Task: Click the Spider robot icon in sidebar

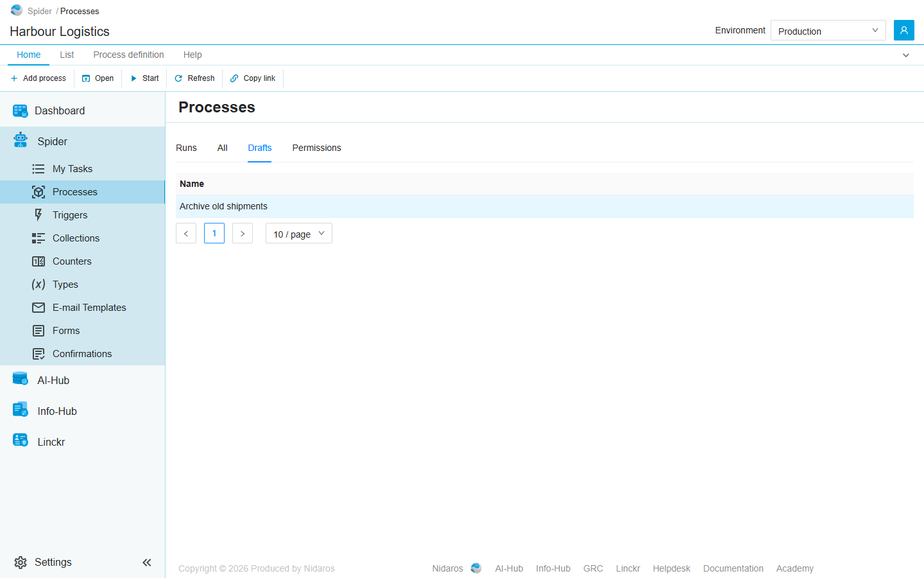Action: (x=21, y=140)
